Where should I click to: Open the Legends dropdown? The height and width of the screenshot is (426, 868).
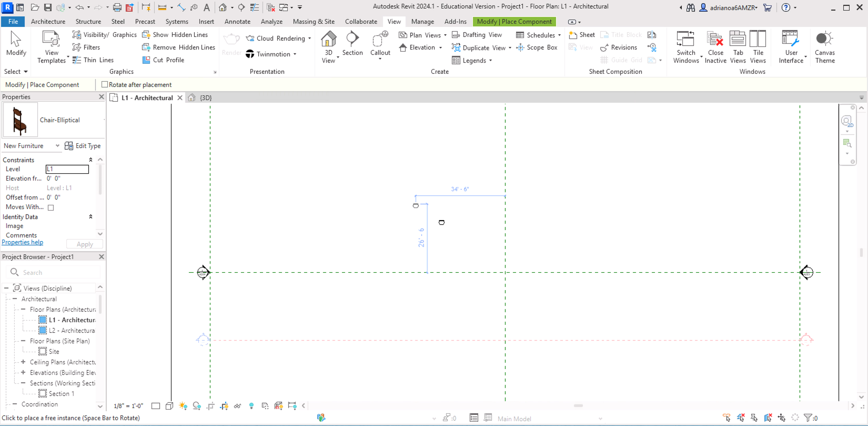click(472, 60)
